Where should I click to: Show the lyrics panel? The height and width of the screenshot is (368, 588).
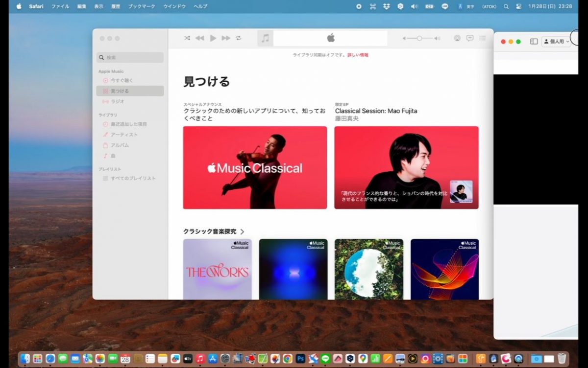pyautogui.click(x=470, y=38)
